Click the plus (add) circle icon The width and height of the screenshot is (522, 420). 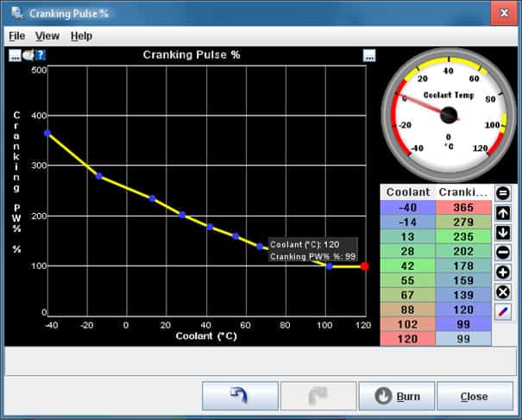pos(503,273)
